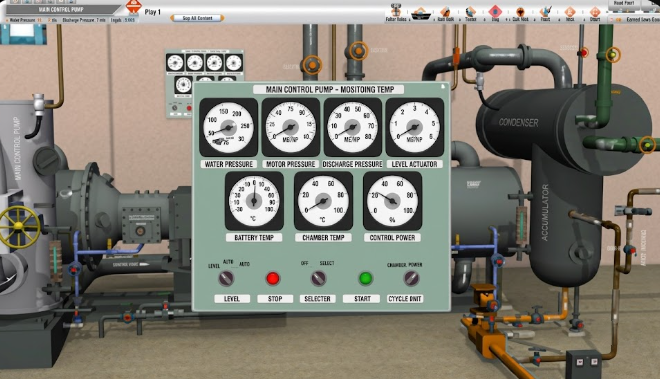Image resolution: width=660 pixels, height=379 pixels.
Task: Click the orange valve hotspot on the right grey pipe
Action: pyautogui.click(x=358, y=51)
